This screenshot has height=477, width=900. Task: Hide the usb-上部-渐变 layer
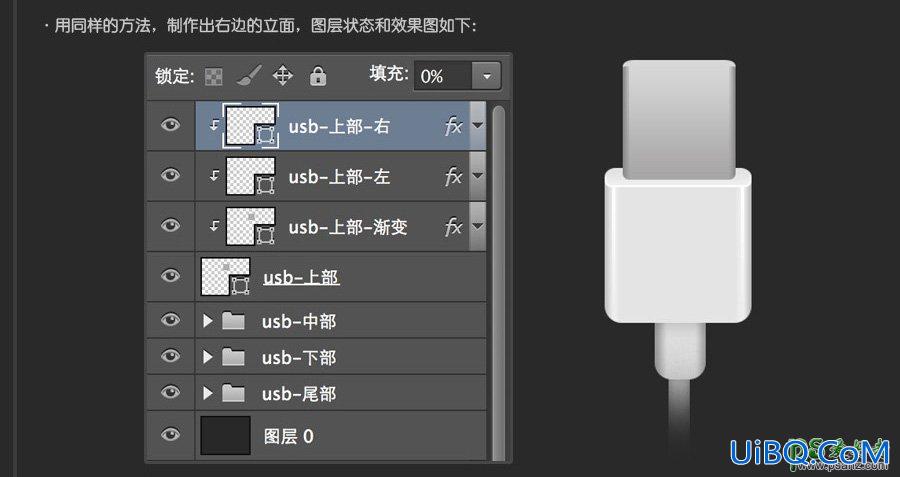(170, 226)
